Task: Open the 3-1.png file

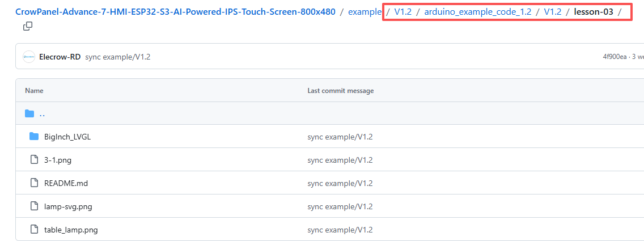Action: (x=57, y=160)
